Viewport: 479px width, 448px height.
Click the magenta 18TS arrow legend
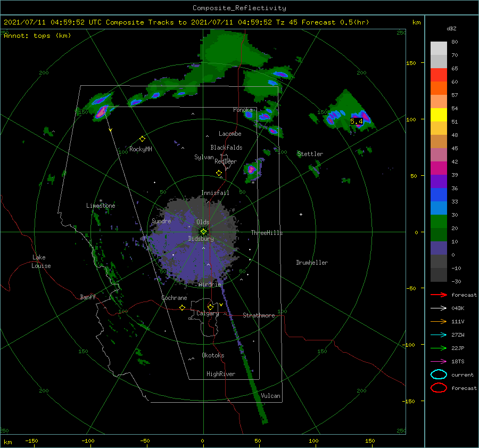point(439,362)
